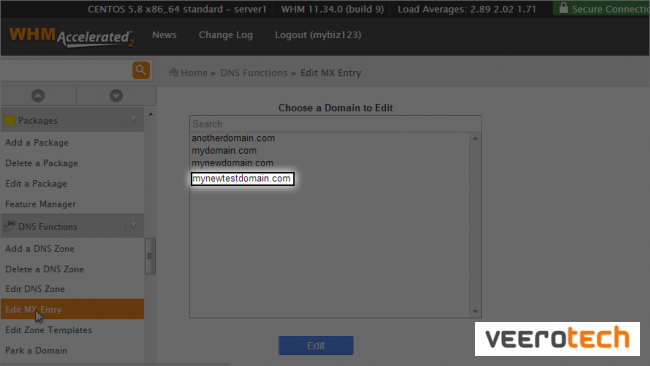Click domain list scroll-down arrow

click(x=475, y=312)
